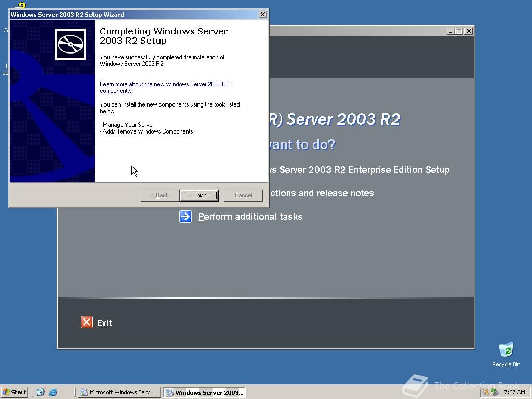Click the 7:27 AM system clock
This screenshot has height=399, width=532.
tap(514, 392)
